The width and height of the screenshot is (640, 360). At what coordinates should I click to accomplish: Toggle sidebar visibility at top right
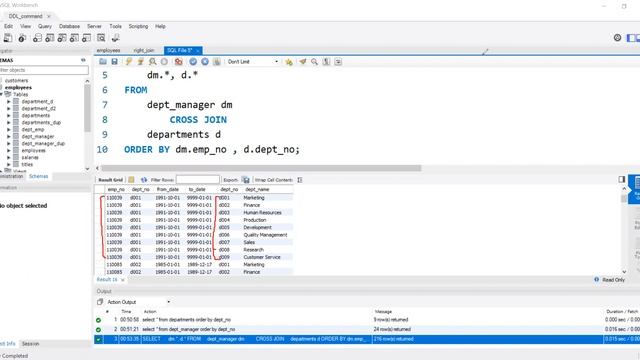(x=631, y=38)
